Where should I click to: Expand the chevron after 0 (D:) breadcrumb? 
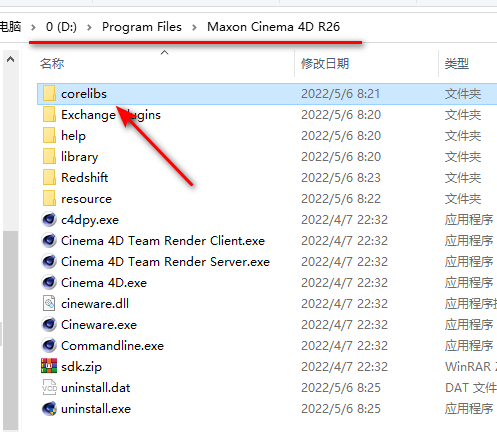coord(89,27)
